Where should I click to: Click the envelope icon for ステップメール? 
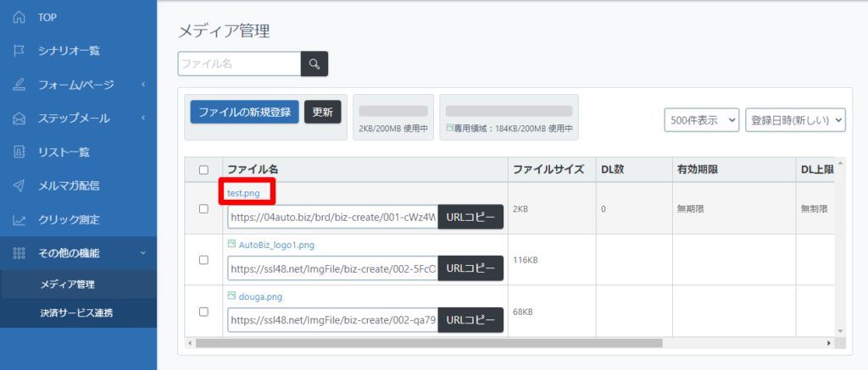(x=19, y=119)
